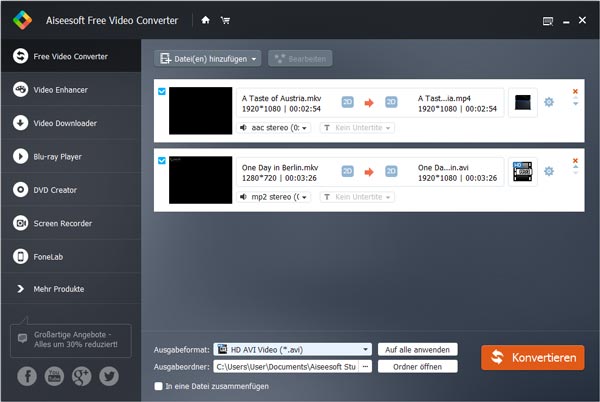The width and height of the screenshot is (600, 402).
Task: Click 'Auf alle anwenden' button
Action: point(417,350)
